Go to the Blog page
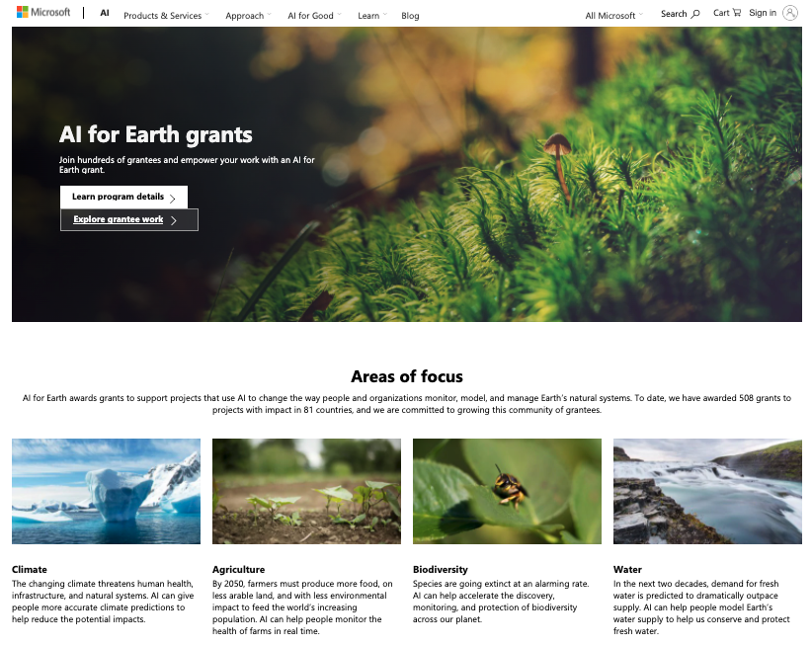This screenshot has height=645, width=812. click(410, 16)
